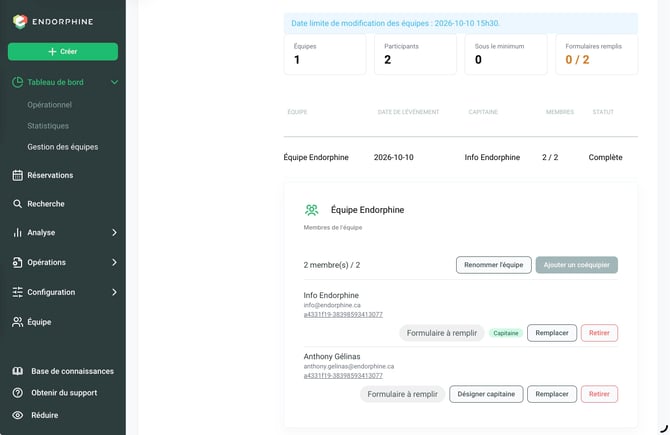
Task: Expand the Opérations chevron
Action: pos(114,262)
